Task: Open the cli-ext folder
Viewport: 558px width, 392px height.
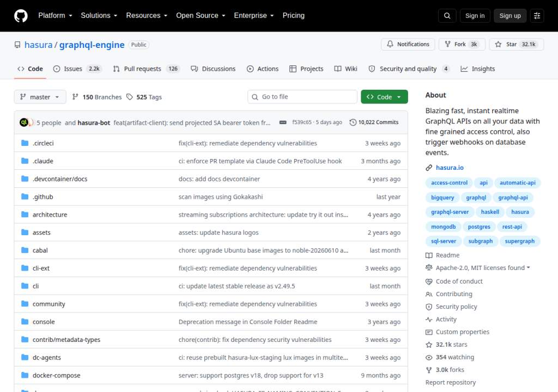Action: pos(41,268)
